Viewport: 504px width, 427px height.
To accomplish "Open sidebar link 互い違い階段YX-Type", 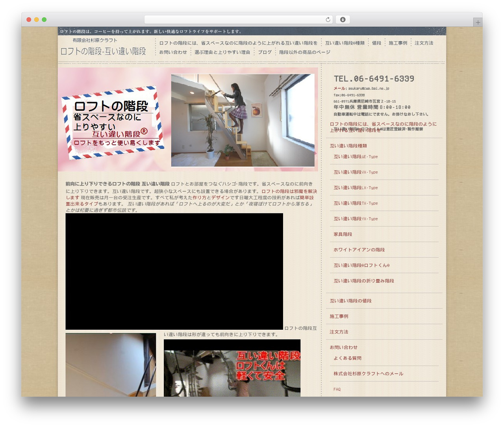I will pos(356,219).
